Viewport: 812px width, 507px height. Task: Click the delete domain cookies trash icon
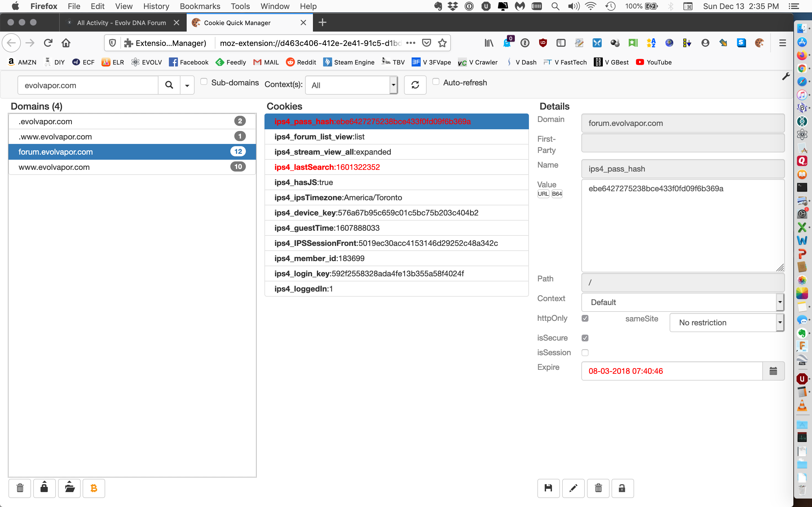pyautogui.click(x=20, y=488)
